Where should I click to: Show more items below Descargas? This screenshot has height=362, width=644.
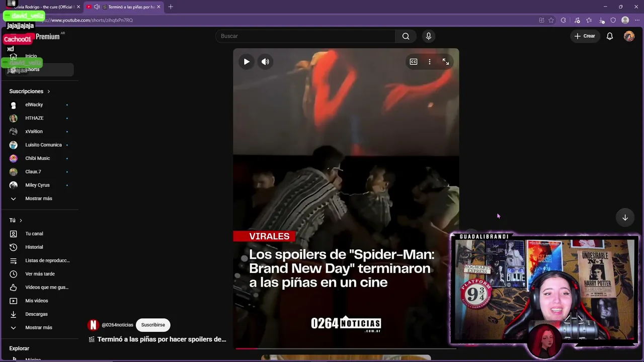[x=39, y=328]
